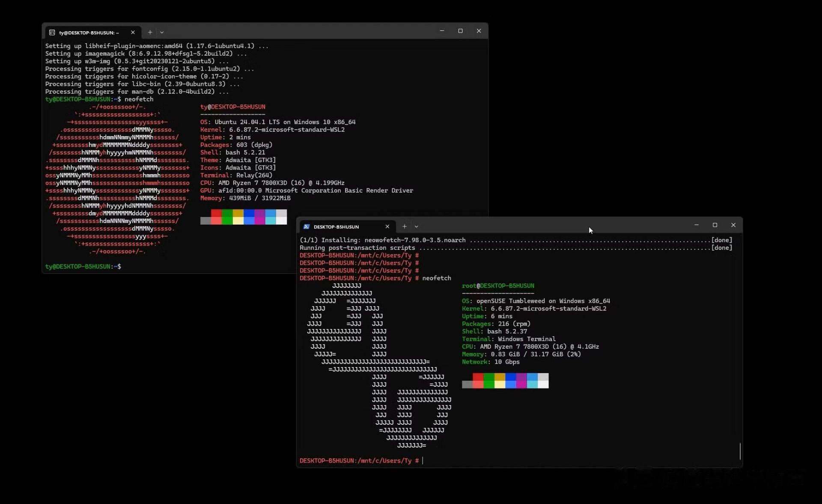Close the Ubuntu terminal window
Screen dimensions: 822x504
pos(479,31)
